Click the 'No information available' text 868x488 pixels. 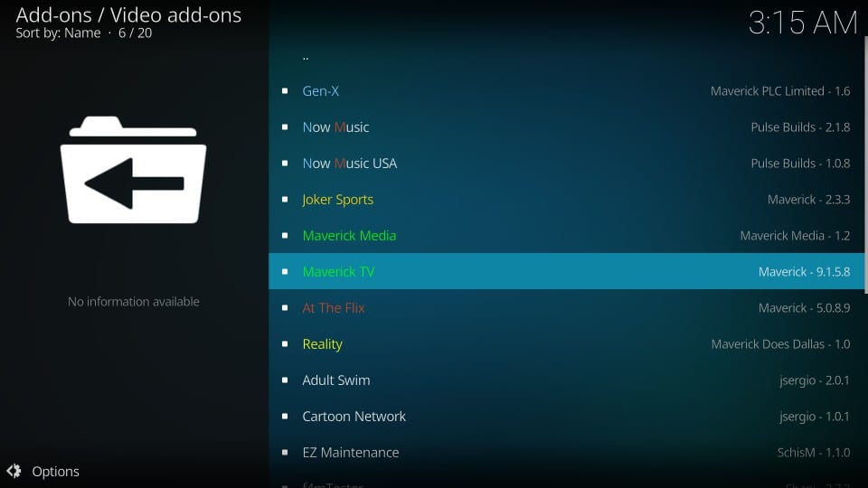[x=134, y=302]
